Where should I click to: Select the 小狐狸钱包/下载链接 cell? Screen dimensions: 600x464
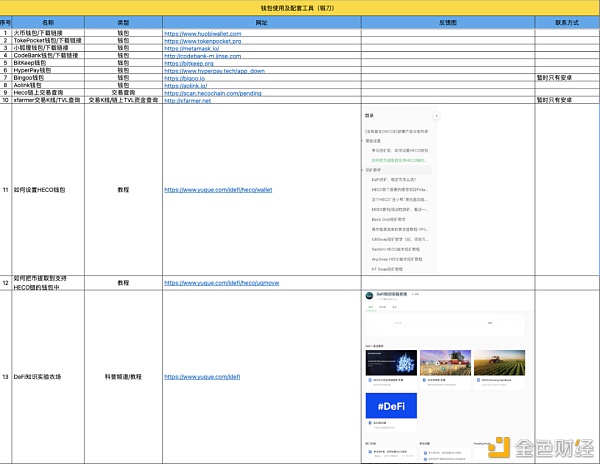[48, 48]
